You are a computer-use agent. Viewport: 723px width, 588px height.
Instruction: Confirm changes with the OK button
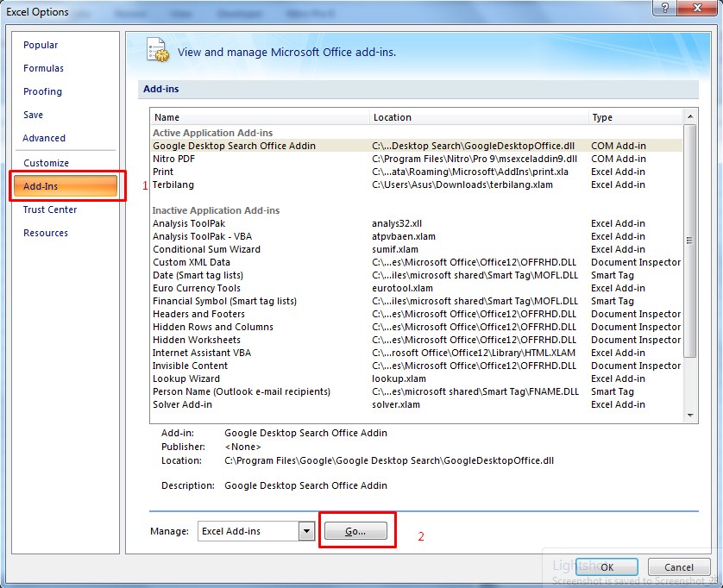pyautogui.click(x=607, y=566)
